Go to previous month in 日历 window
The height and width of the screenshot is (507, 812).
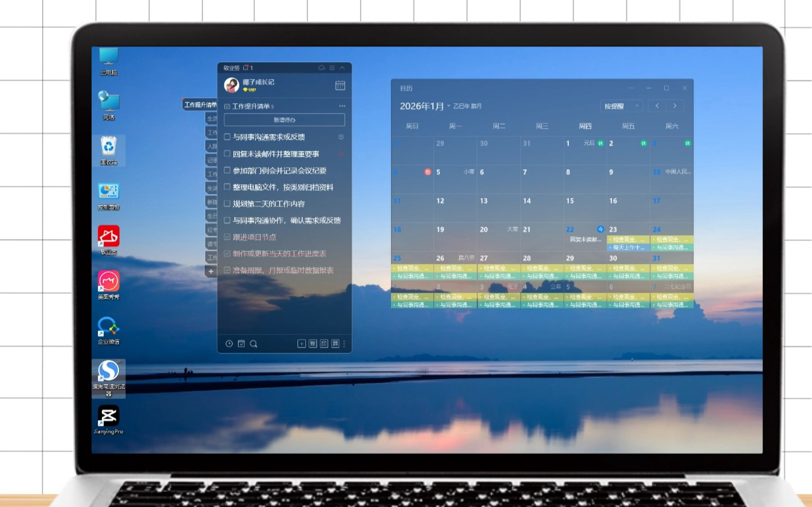tap(658, 106)
